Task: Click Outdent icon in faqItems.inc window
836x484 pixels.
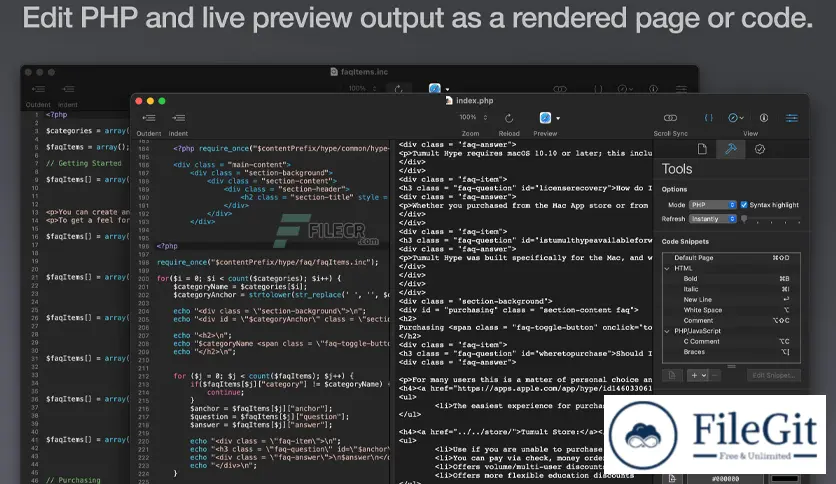Action: click(x=38, y=89)
